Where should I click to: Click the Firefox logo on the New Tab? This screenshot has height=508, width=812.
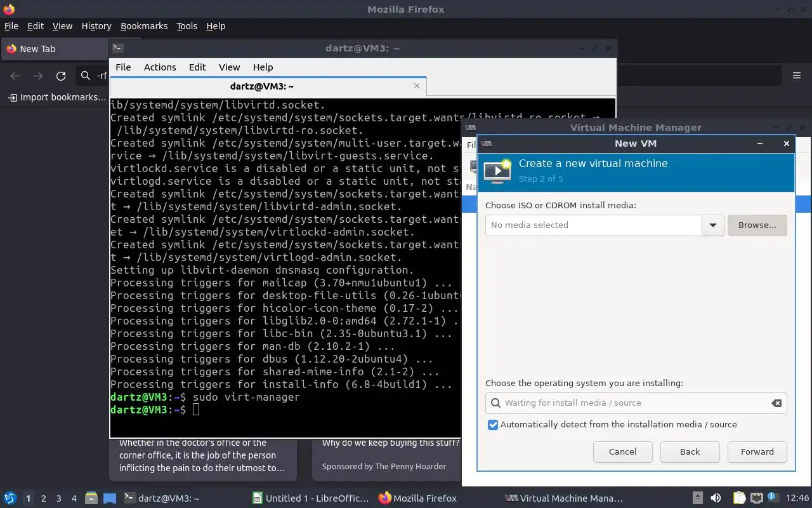click(x=11, y=49)
